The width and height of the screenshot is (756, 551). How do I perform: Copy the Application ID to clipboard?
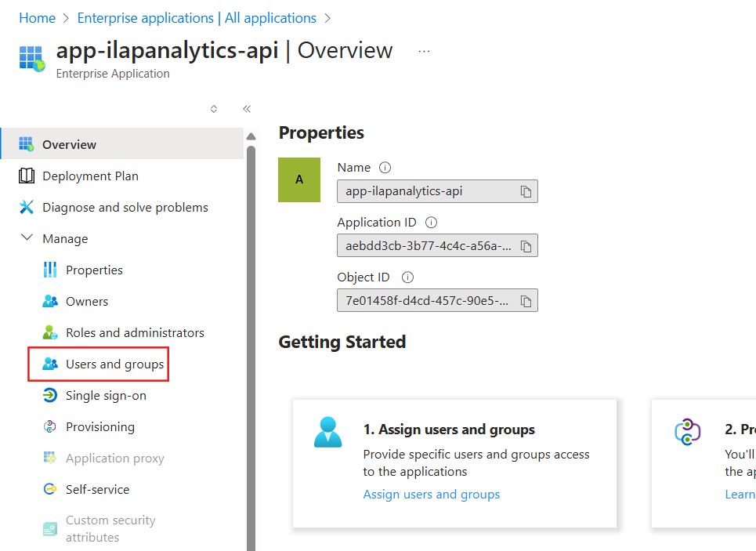click(x=526, y=246)
